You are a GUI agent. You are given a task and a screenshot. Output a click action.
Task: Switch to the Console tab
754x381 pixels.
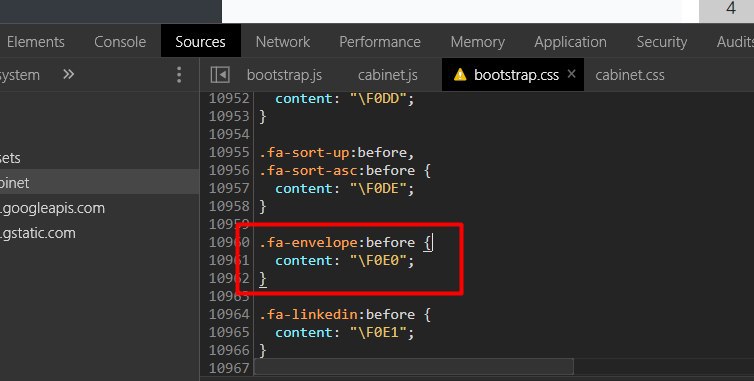pyautogui.click(x=120, y=42)
